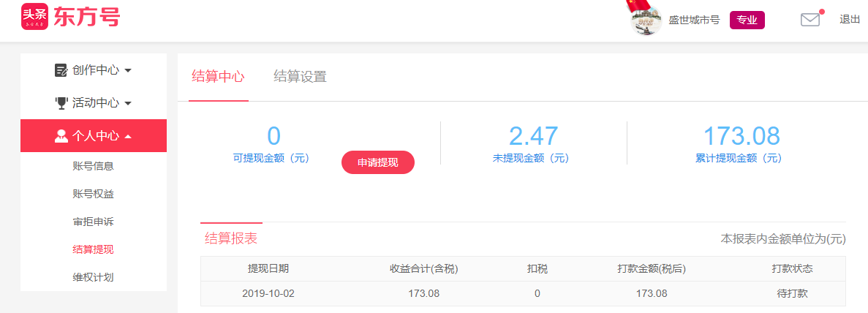Click the 收益合计(含税) column header

coord(424,269)
